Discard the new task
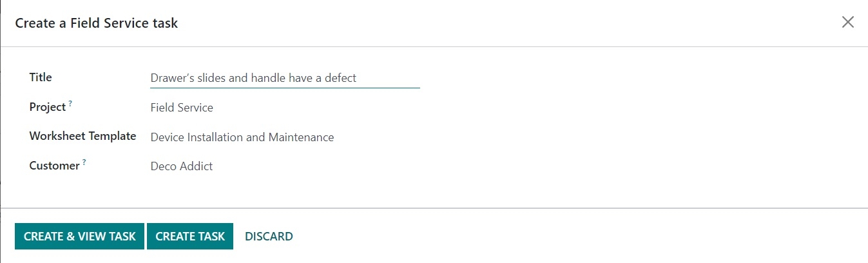Image resolution: width=868 pixels, height=263 pixels. (x=269, y=237)
